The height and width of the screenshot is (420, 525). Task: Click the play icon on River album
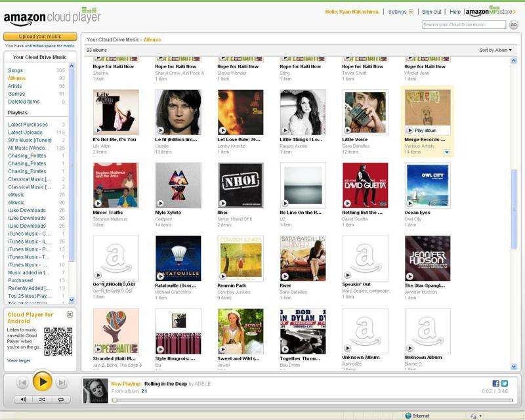coord(285,276)
